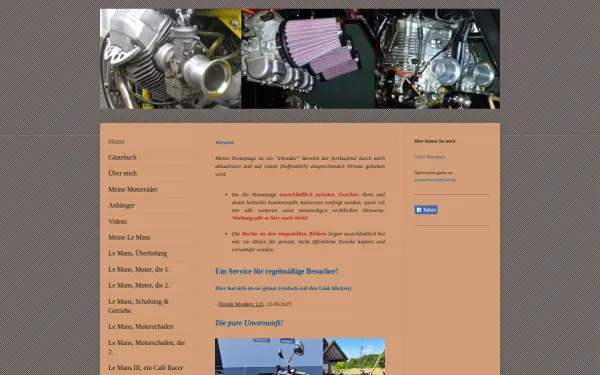
Task: Open the Le Mans, Motorschaden page
Action: coord(141,327)
